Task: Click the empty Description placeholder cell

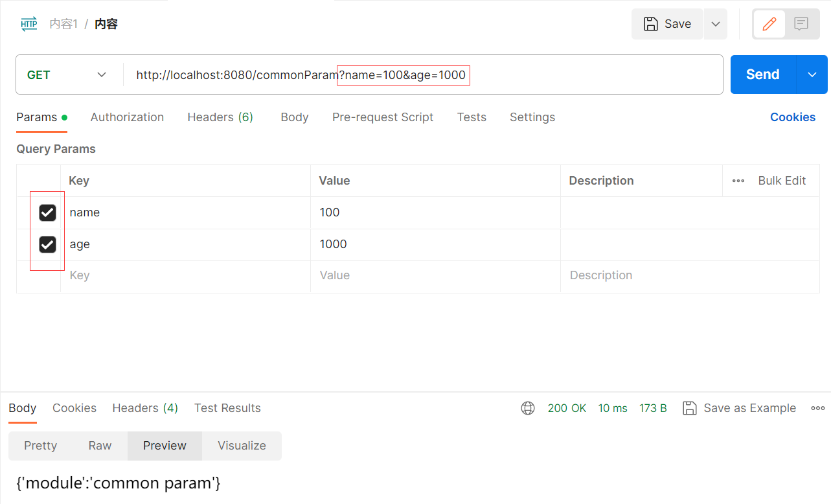Action: (690, 276)
